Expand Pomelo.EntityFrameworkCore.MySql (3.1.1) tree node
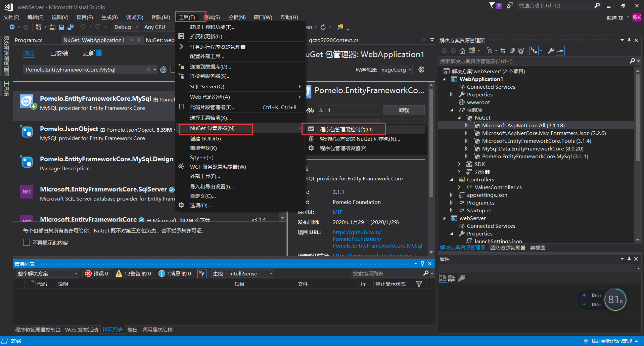Image resolution: width=644 pixels, height=346 pixels. coord(466,156)
